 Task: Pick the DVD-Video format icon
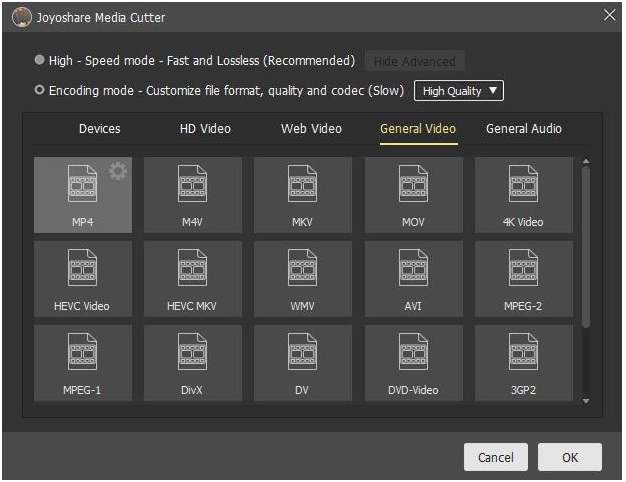413,362
